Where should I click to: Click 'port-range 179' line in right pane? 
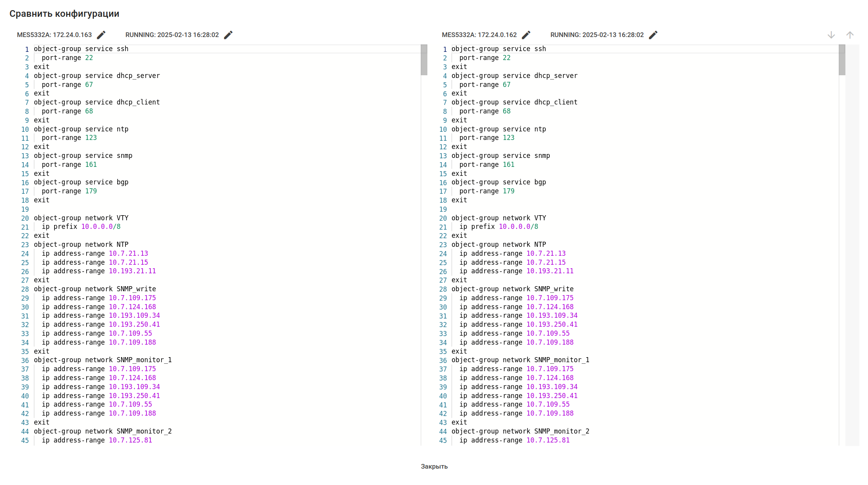(x=487, y=191)
